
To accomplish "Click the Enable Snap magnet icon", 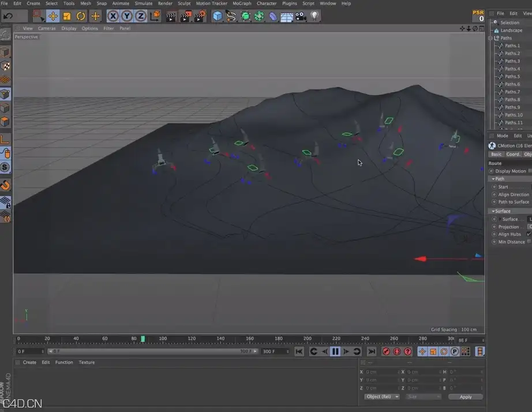I will 5,185.
